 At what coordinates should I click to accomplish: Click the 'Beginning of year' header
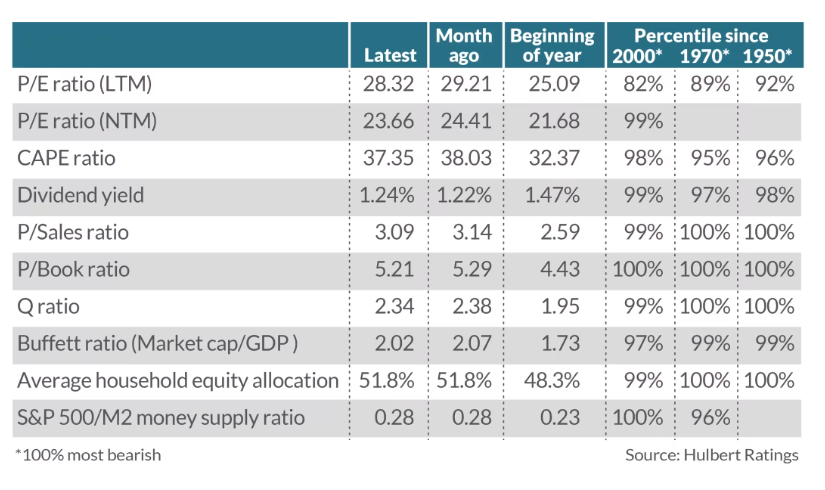point(552,45)
